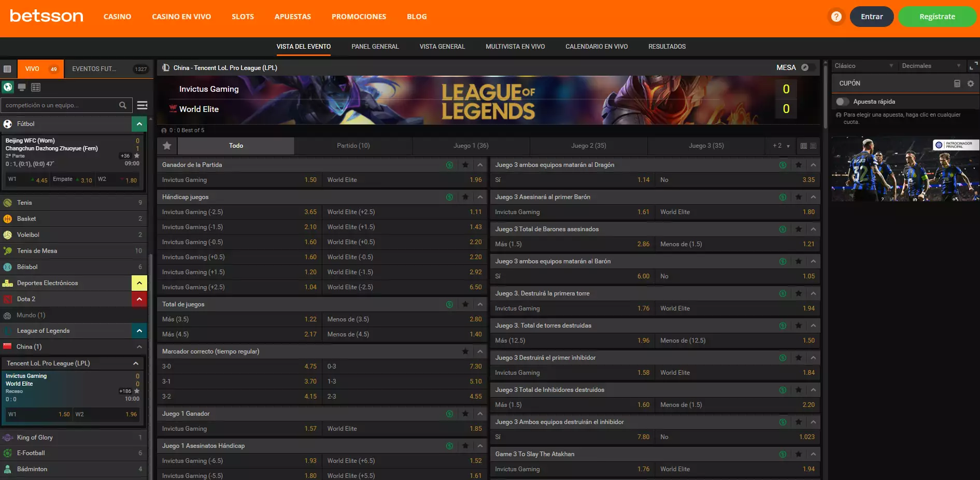Open the RESULTADOS menu item
The image size is (980, 480).
coord(666,47)
